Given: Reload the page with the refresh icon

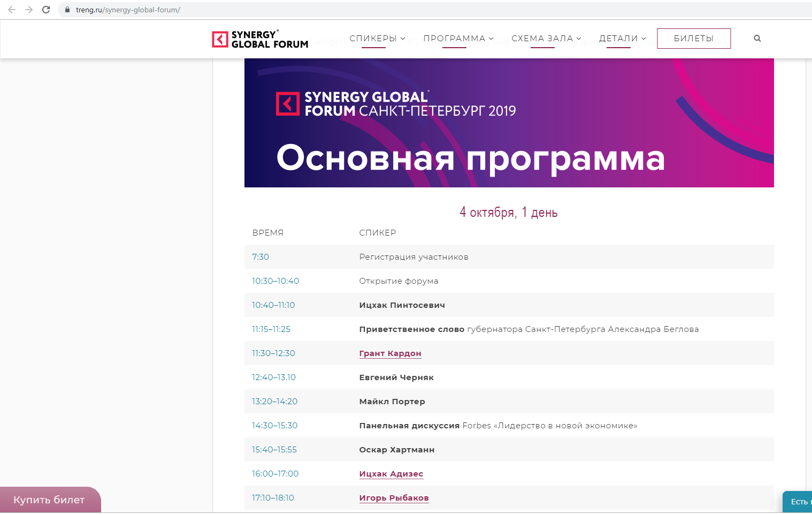Looking at the screenshot, I should pos(46,10).
